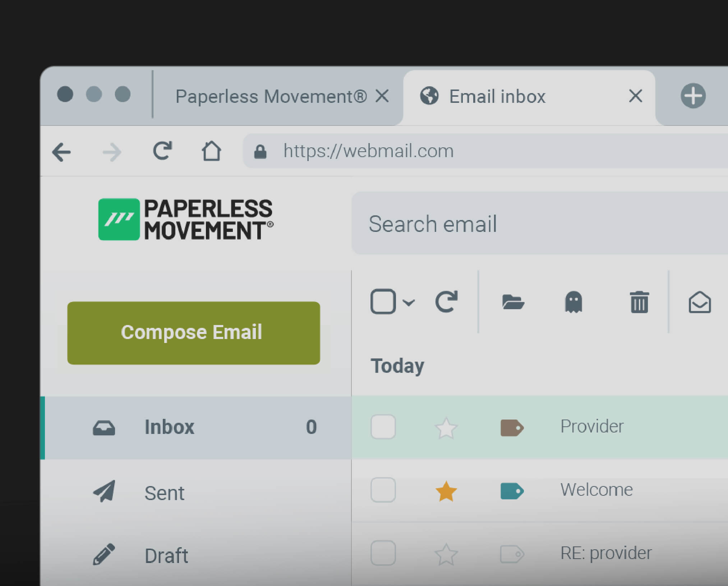Open the Draft folder

(166, 556)
